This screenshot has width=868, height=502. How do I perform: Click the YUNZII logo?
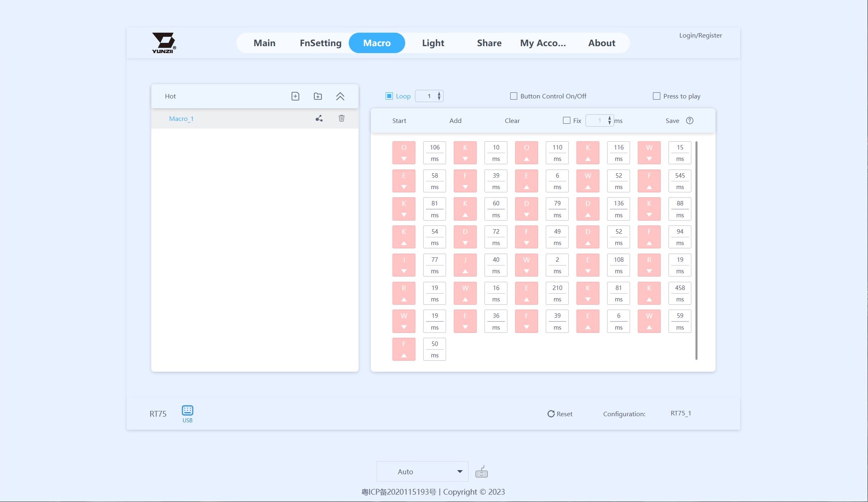tap(164, 43)
